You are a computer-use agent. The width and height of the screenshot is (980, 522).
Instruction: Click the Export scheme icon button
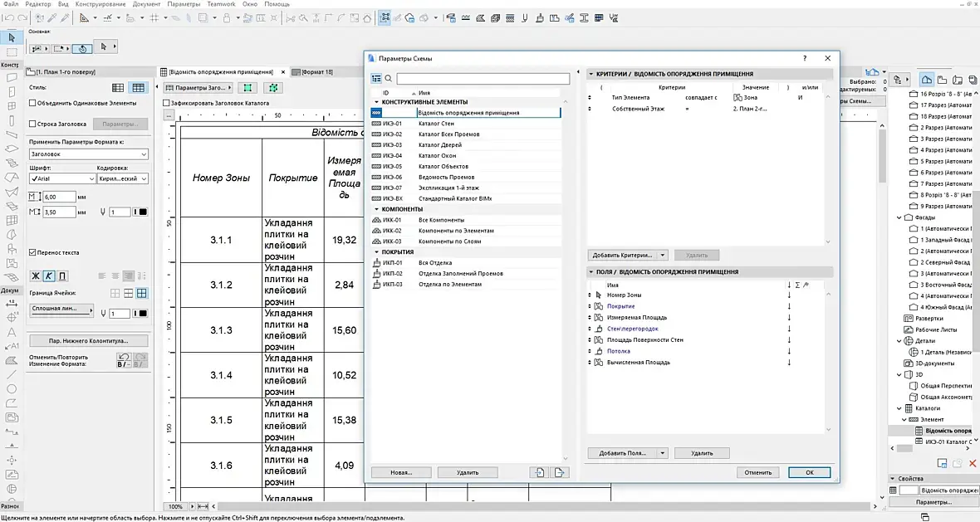tap(561, 472)
